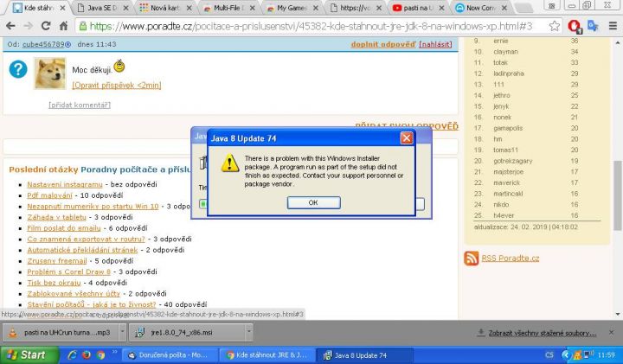
Task: Click username maverick in ranking list
Action: pyautogui.click(x=506, y=182)
